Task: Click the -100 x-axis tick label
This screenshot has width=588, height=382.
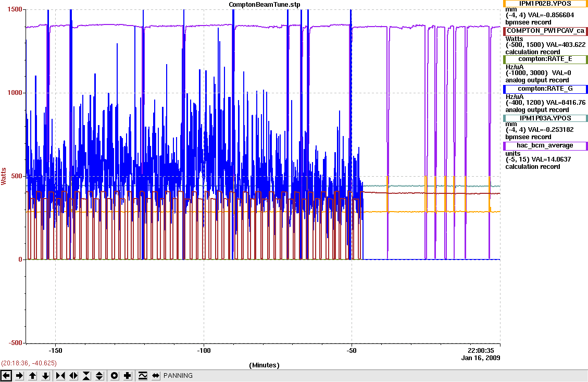Action: [x=204, y=351]
